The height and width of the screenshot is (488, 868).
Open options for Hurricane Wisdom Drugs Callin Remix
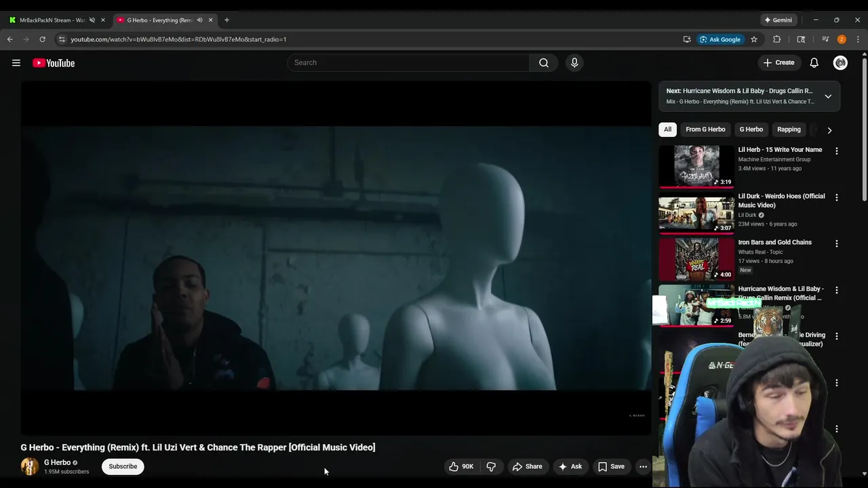click(836, 290)
